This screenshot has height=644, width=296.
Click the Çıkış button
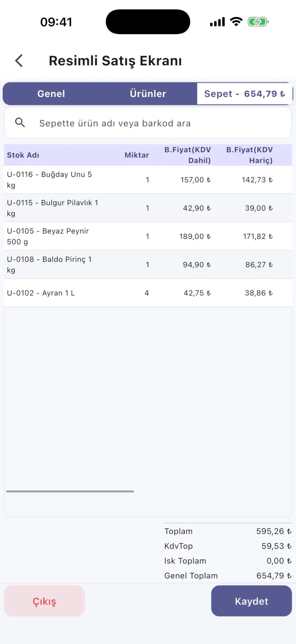tap(44, 601)
